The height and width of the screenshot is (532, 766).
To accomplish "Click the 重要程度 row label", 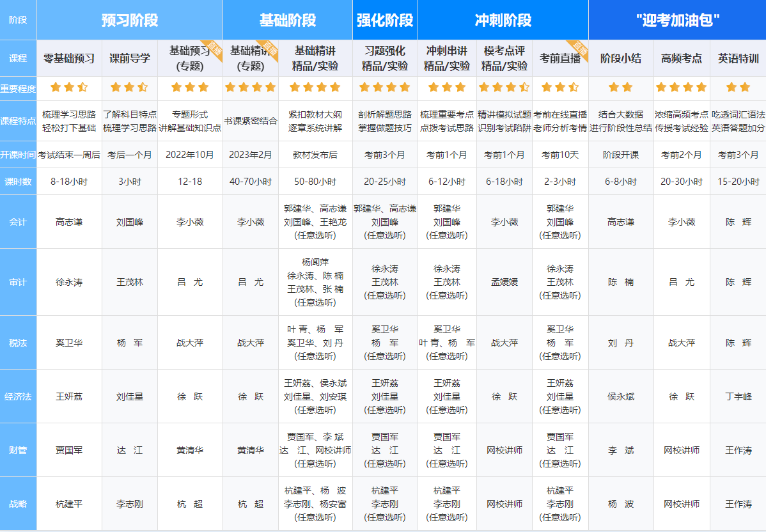I will pyautogui.click(x=18, y=89).
